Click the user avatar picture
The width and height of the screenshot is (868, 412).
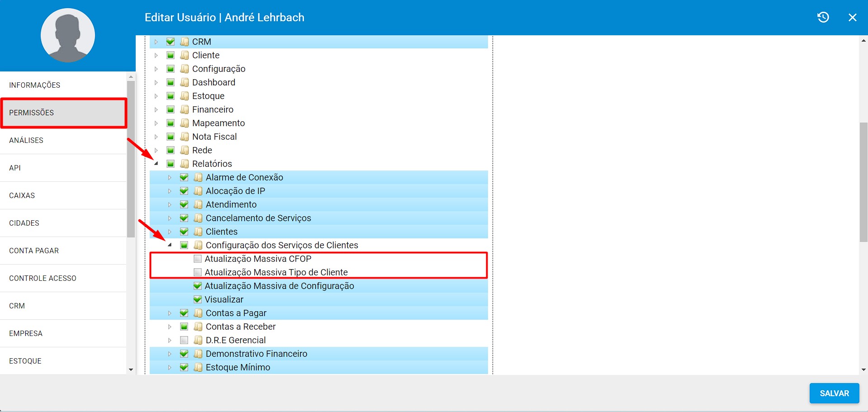tap(68, 35)
